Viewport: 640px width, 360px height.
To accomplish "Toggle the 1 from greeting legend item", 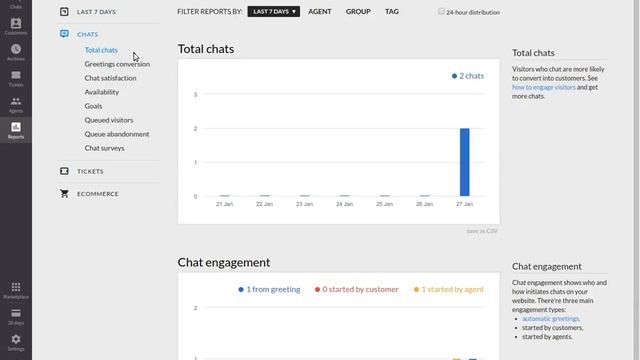I will tap(269, 289).
